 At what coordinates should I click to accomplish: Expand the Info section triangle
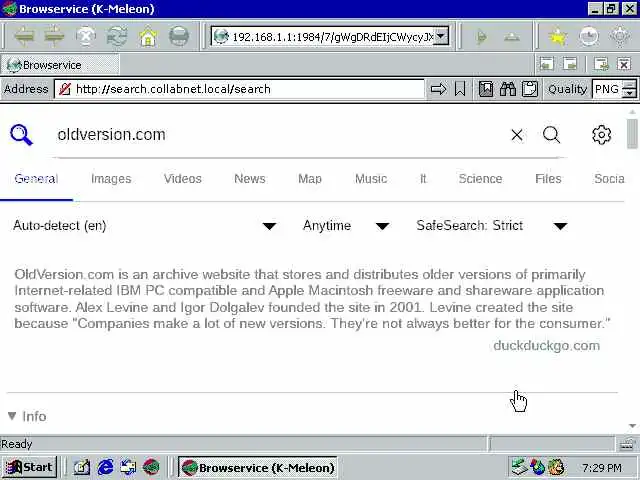[12, 416]
